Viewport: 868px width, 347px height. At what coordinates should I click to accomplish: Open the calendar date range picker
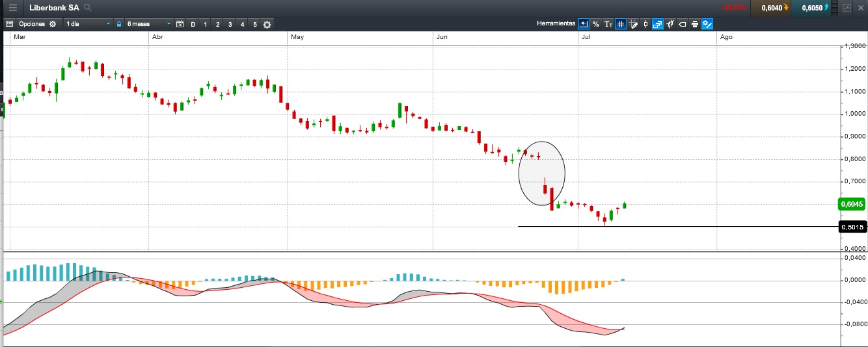click(x=180, y=24)
